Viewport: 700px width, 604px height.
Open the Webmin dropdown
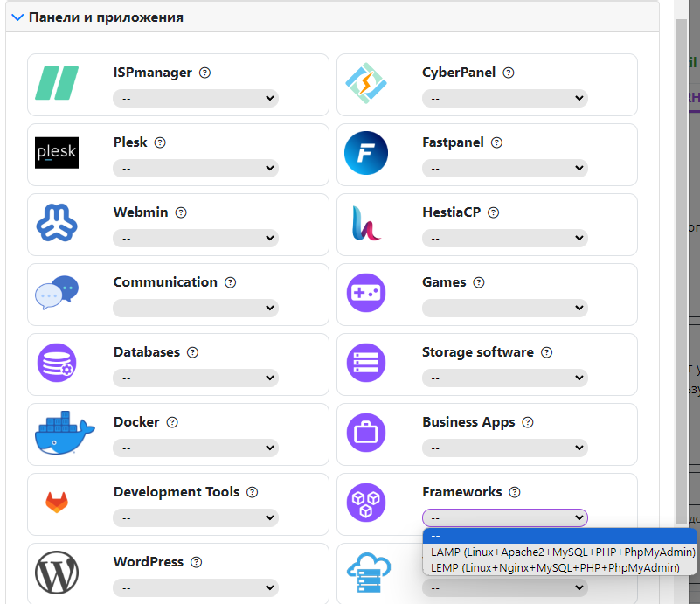point(196,238)
